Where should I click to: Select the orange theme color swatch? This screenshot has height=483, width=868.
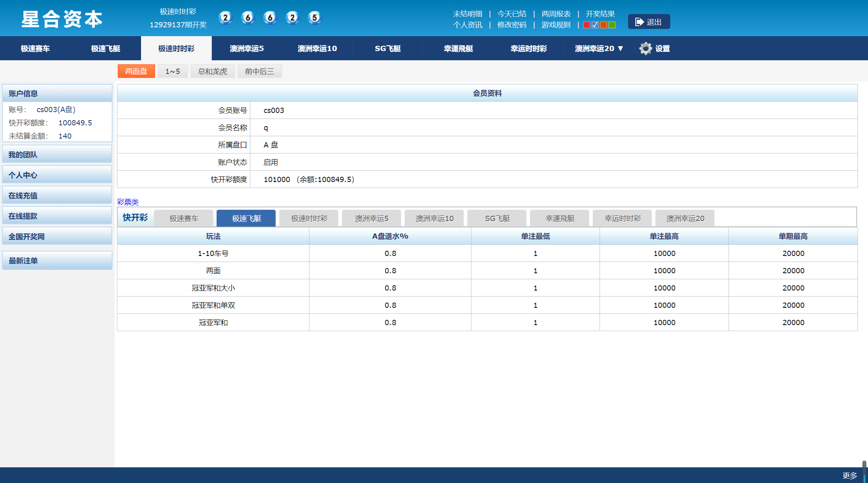[x=604, y=25]
